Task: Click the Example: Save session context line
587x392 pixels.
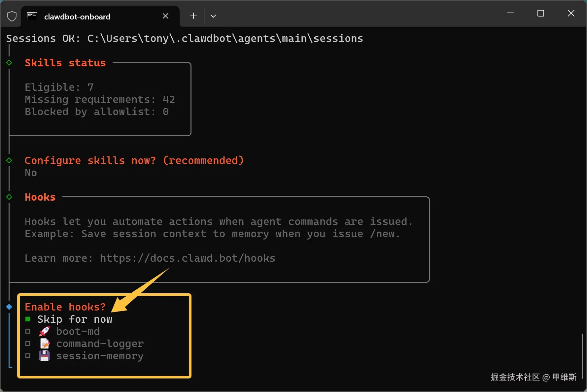Action: tap(212, 234)
